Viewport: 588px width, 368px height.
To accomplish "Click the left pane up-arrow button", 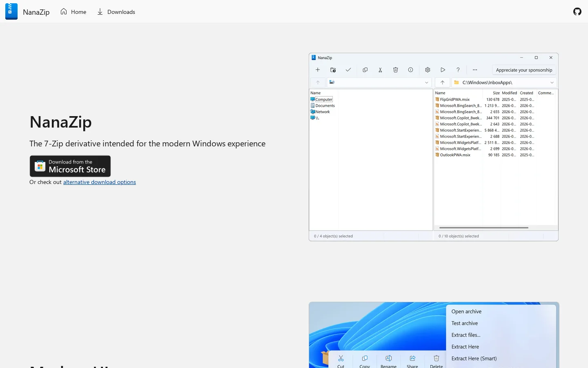I will 318,83.
